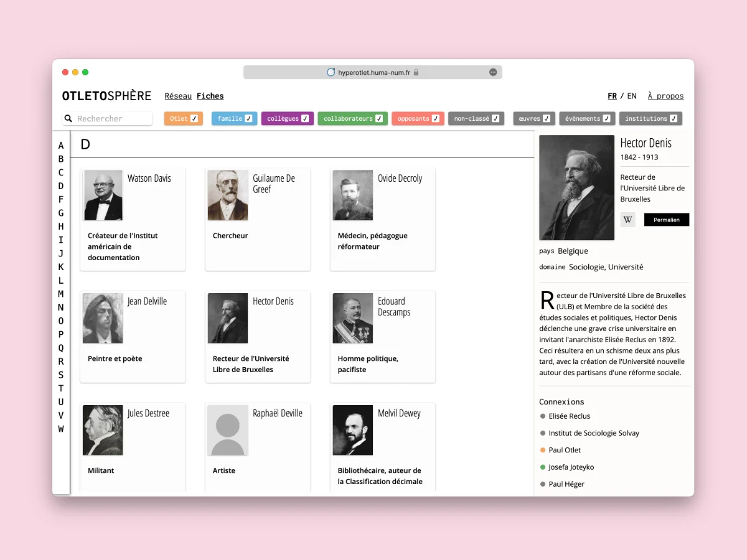The width and height of the screenshot is (747, 560).
Task: Jump to letter K in index
Action: coord(61,267)
